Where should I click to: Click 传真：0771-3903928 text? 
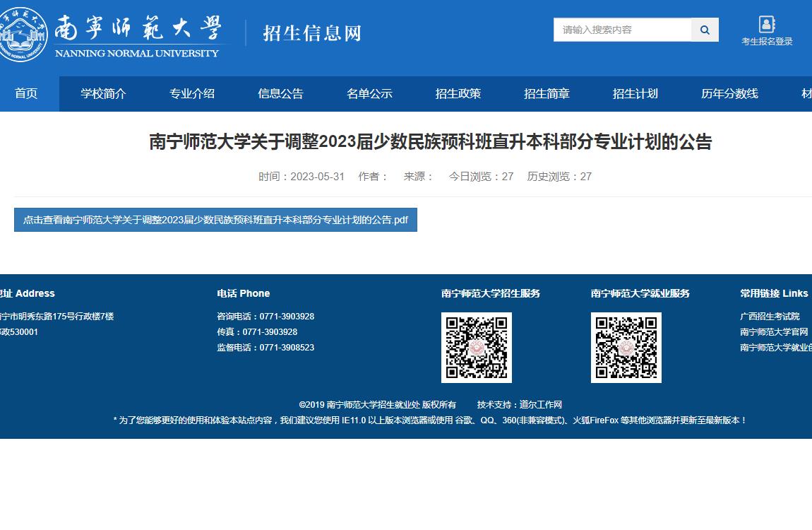tap(258, 332)
